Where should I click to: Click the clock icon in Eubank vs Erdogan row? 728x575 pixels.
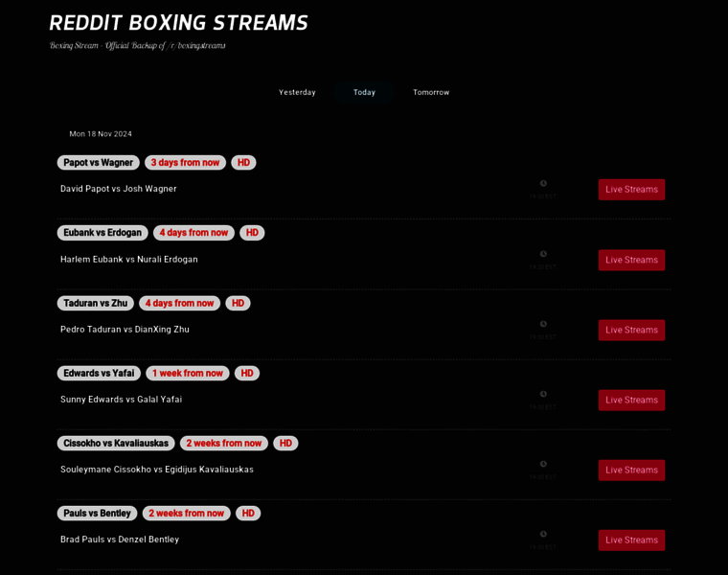543,254
